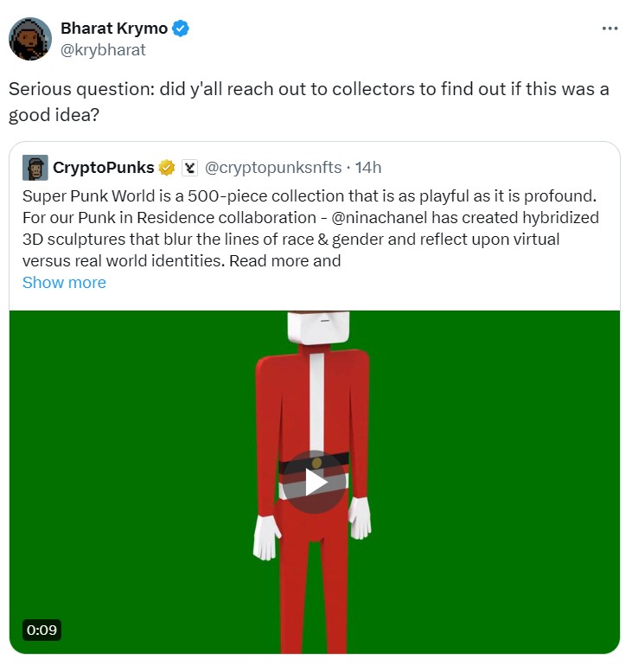This screenshot has height=672, width=632.
Task: Click the 0:09 video duration label
Action: 41,630
